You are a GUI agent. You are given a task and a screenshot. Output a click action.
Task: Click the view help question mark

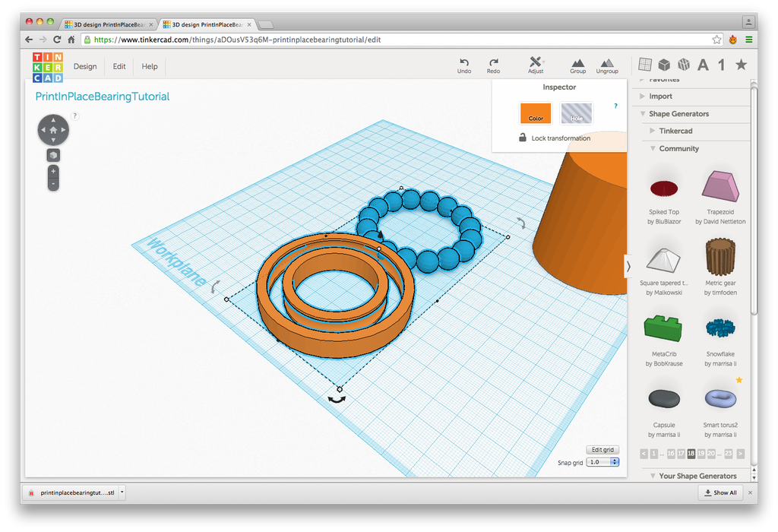pos(75,116)
